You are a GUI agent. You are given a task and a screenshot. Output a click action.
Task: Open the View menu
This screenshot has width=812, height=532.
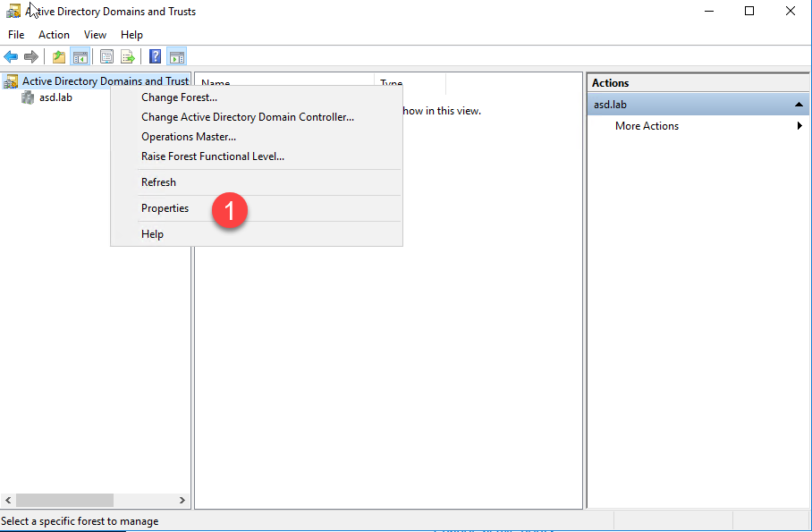95,35
